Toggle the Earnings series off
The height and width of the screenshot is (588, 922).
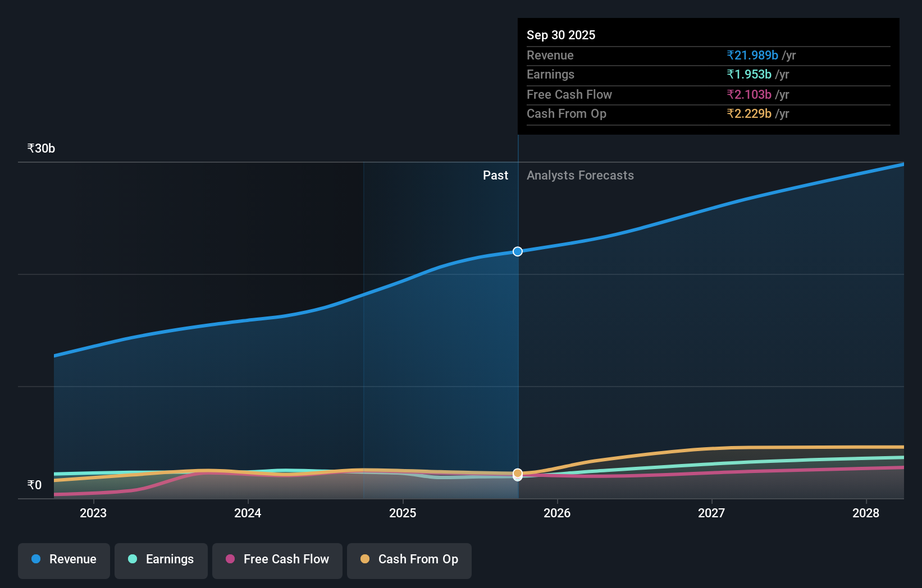[x=161, y=561]
